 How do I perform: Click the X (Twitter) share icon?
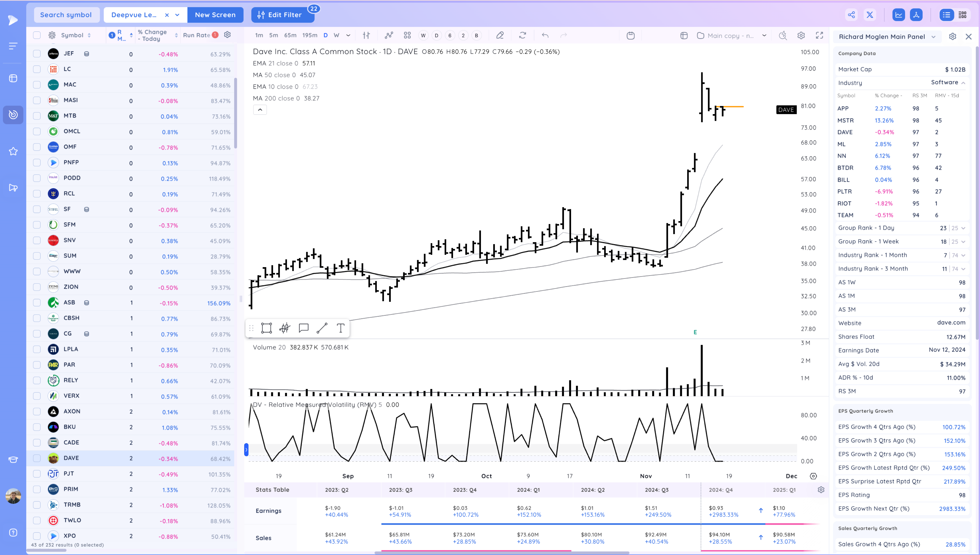pyautogui.click(x=870, y=15)
